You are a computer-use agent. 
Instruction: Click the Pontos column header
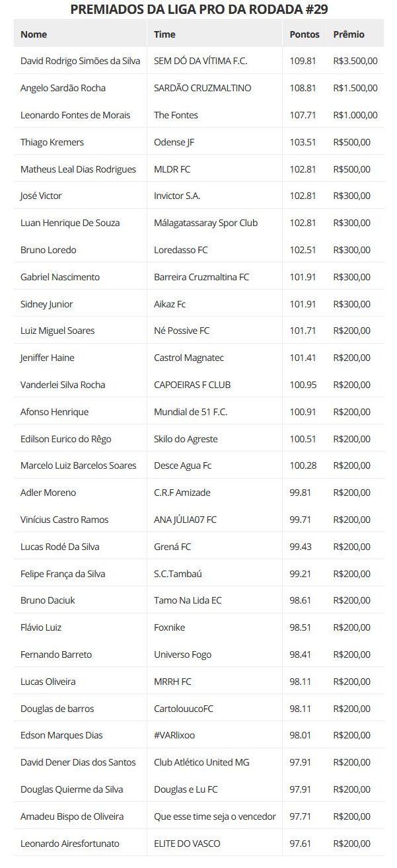tap(304, 34)
